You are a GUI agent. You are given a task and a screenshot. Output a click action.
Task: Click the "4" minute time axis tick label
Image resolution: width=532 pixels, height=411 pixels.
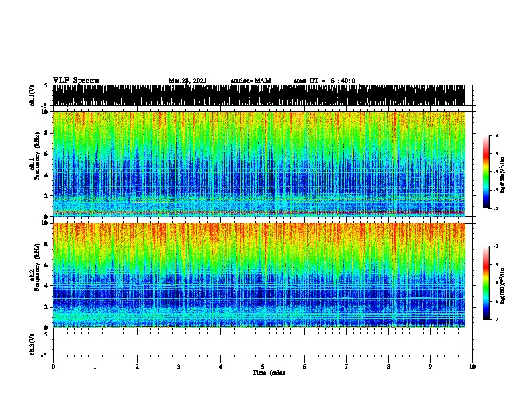coord(221,367)
